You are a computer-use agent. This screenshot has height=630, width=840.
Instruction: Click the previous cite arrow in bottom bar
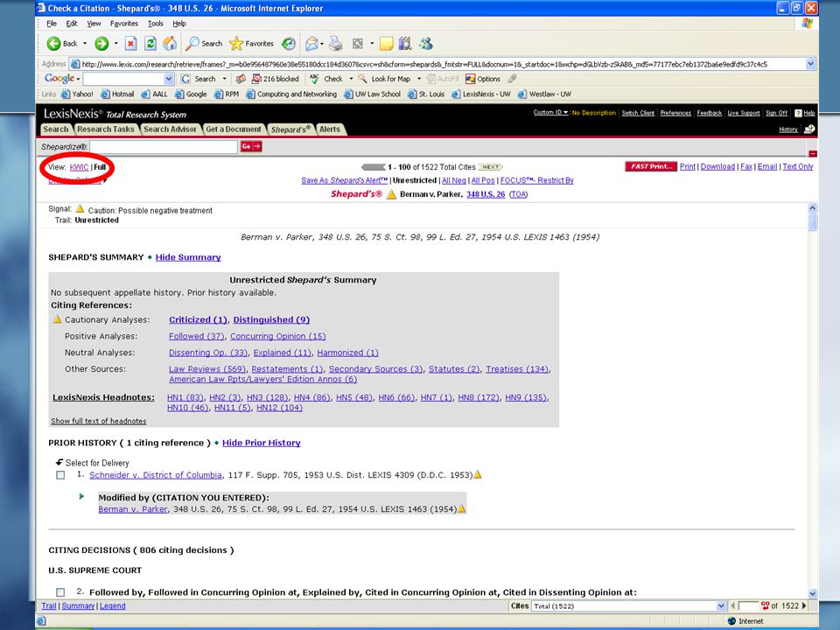pos(733,605)
